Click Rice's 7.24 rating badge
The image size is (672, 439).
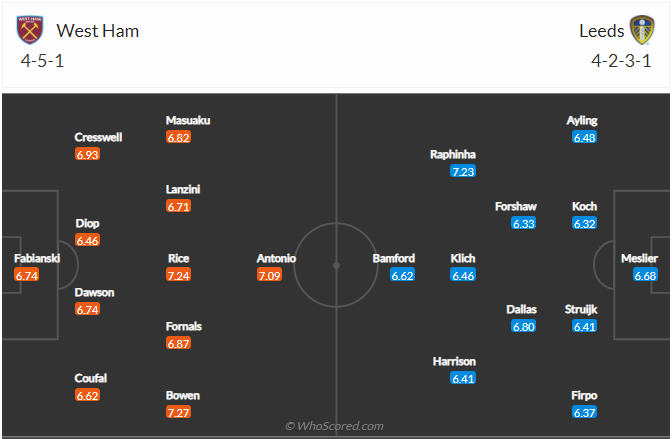(x=179, y=275)
